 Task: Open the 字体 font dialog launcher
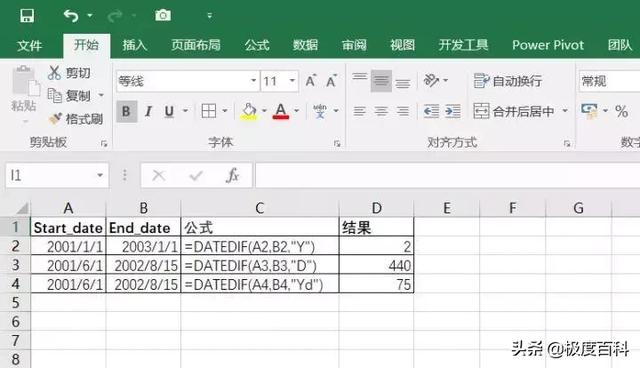click(337, 143)
